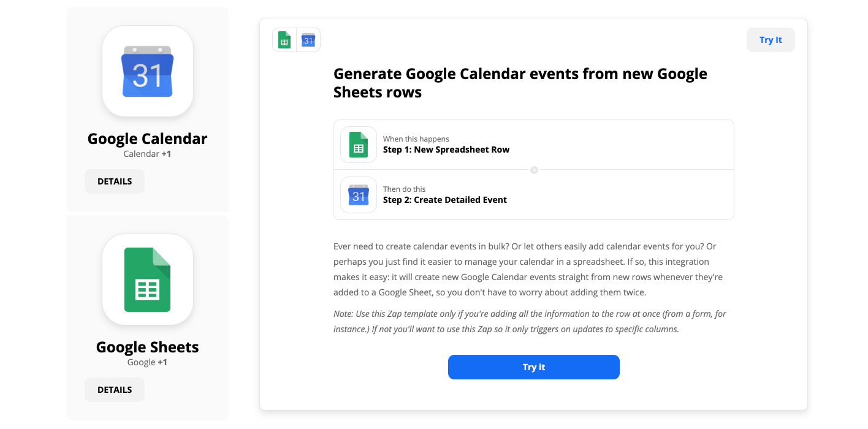Click the Zap template title headline
This screenshot has width=868, height=429.
(520, 82)
